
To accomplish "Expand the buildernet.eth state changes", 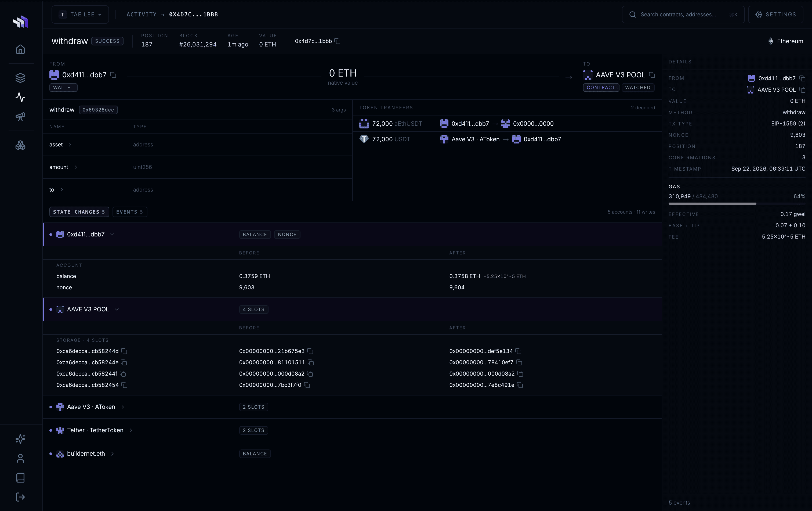I will pyautogui.click(x=112, y=454).
